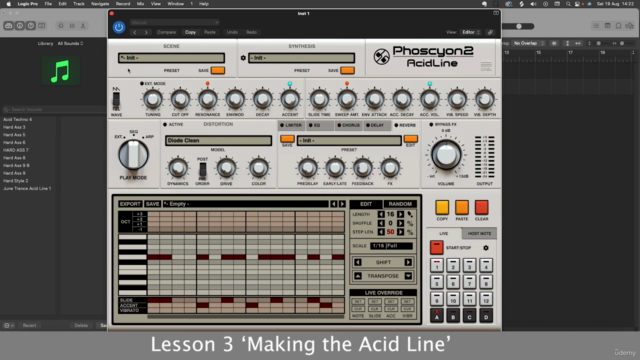
Task: Open the Scene preset display
Action: tap(171, 58)
